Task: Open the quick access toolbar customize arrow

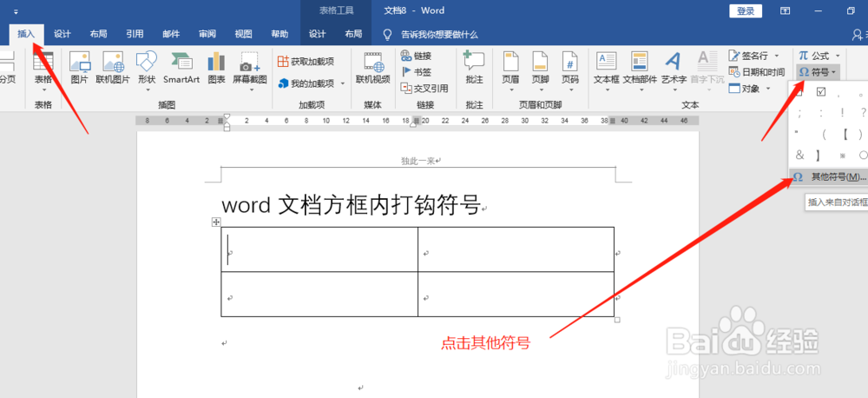Action: click(x=16, y=11)
